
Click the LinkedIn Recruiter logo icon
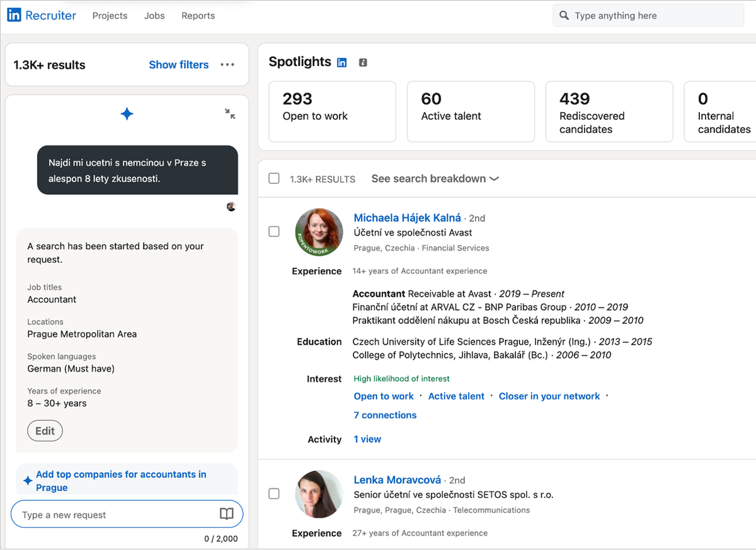tap(14, 15)
